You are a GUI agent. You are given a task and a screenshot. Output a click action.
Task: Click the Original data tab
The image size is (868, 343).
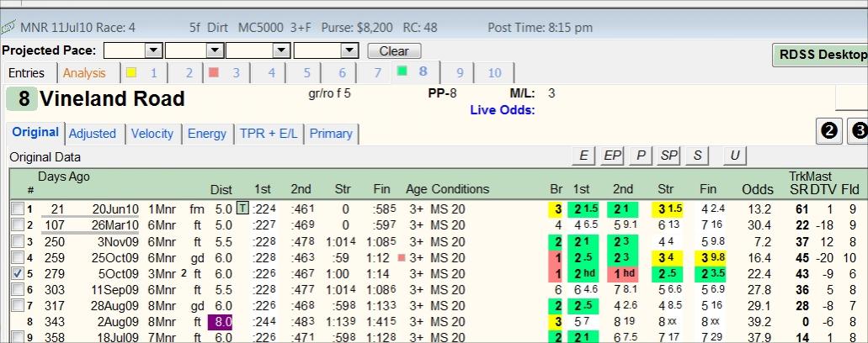point(35,133)
